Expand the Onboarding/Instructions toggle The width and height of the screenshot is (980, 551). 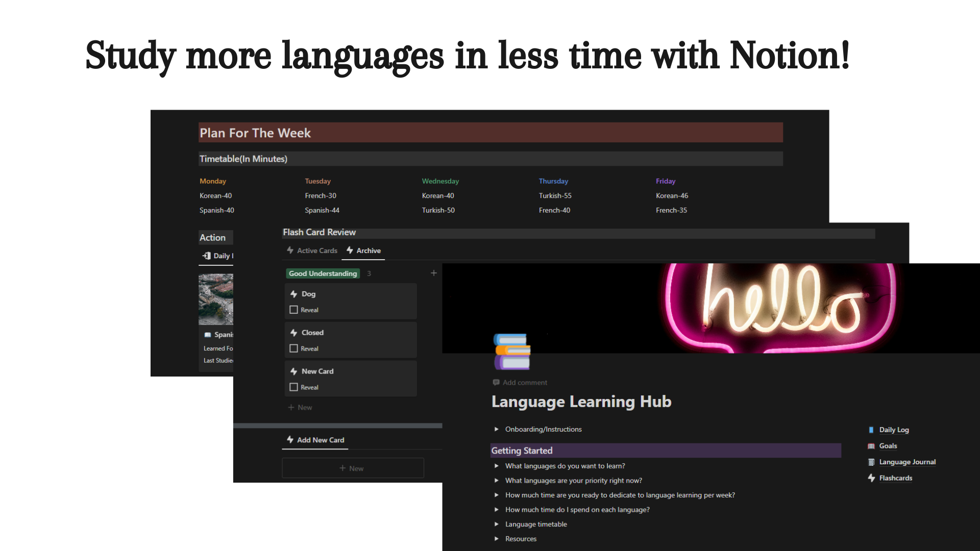[x=497, y=429]
